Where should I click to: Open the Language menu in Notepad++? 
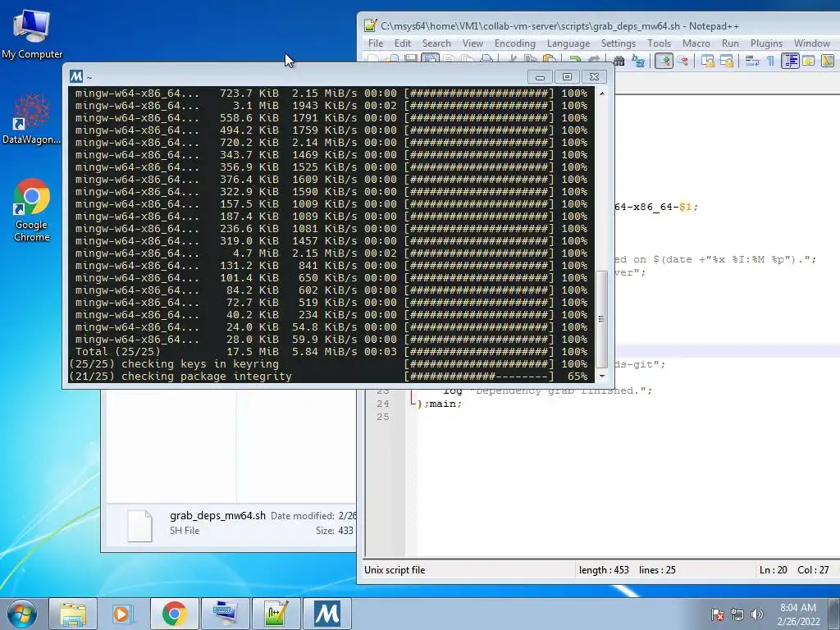point(568,43)
